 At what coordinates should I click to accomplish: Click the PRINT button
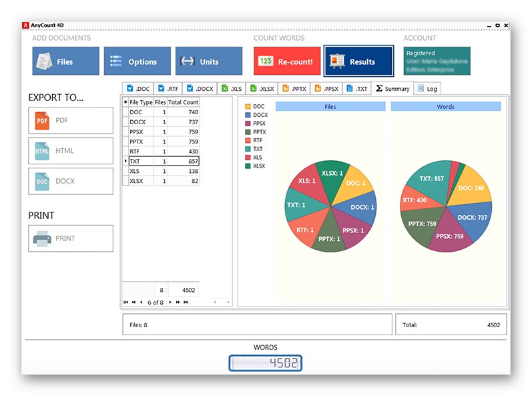71,238
